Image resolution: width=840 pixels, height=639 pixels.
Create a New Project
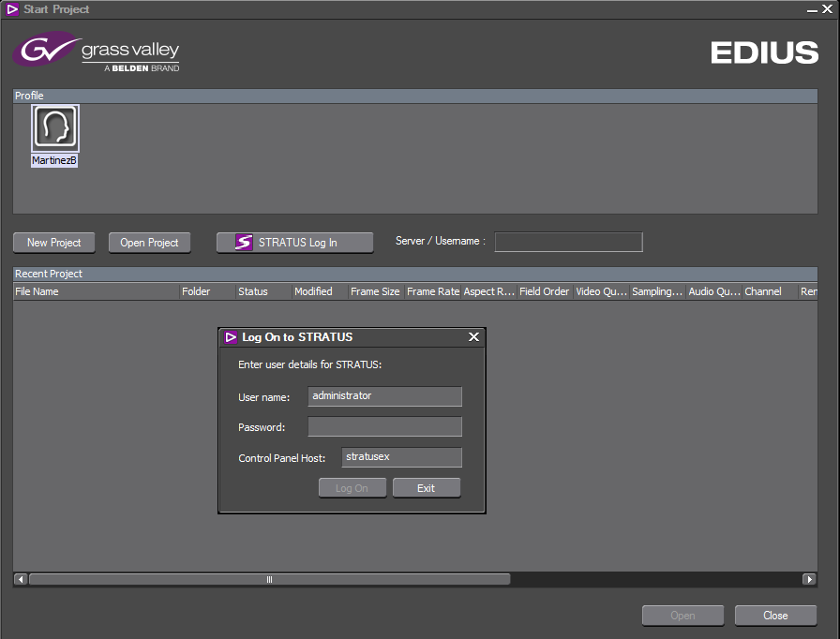point(54,243)
